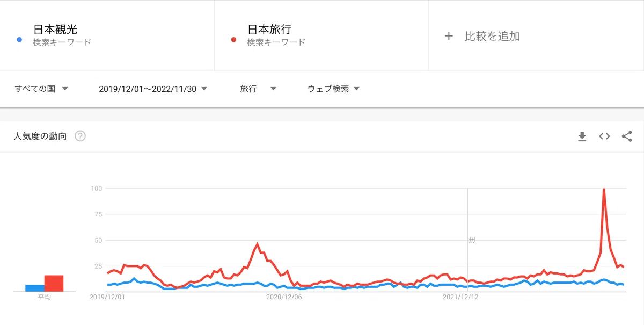Open help icon next to 人気度の動向
The width and height of the screenshot is (644, 325).
coord(80,136)
